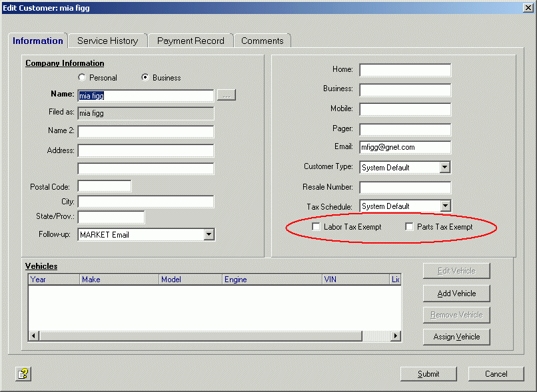Click the ellipsis button beside Name field
The image size is (537, 392).
pyautogui.click(x=227, y=96)
